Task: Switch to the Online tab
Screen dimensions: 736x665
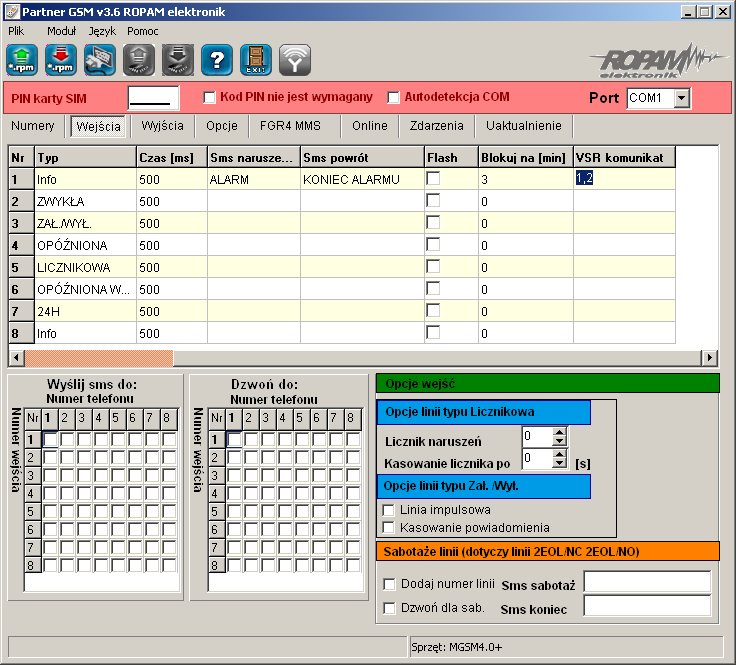Action: click(x=370, y=126)
